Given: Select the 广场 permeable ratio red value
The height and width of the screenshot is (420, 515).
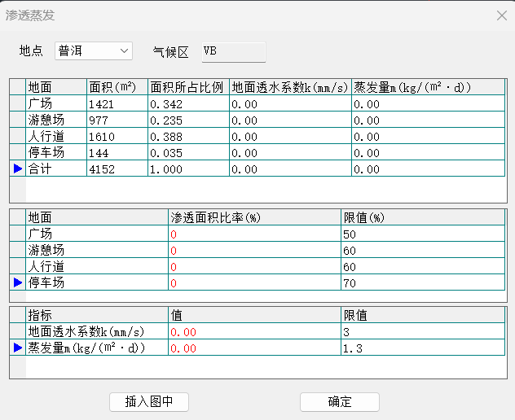Looking at the screenshot, I should click(x=254, y=234).
